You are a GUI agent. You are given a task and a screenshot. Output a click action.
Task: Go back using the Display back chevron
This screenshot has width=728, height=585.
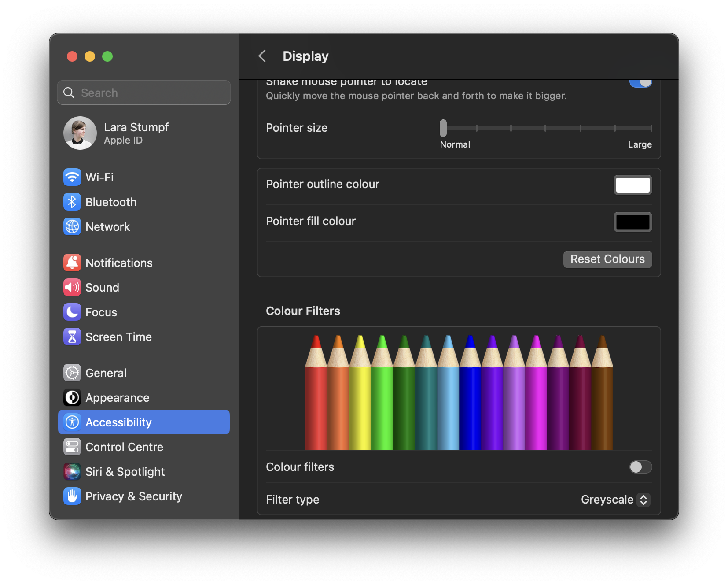tap(262, 56)
